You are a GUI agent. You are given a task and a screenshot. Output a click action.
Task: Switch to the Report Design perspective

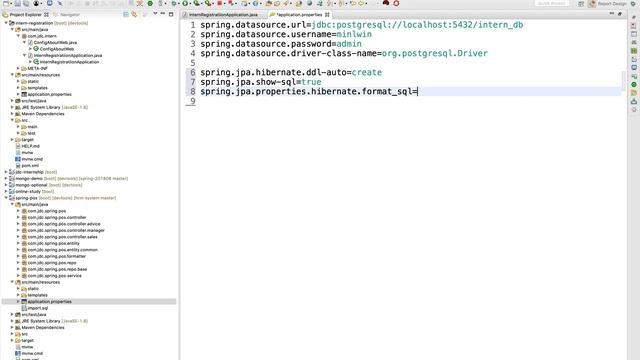click(607, 4)
